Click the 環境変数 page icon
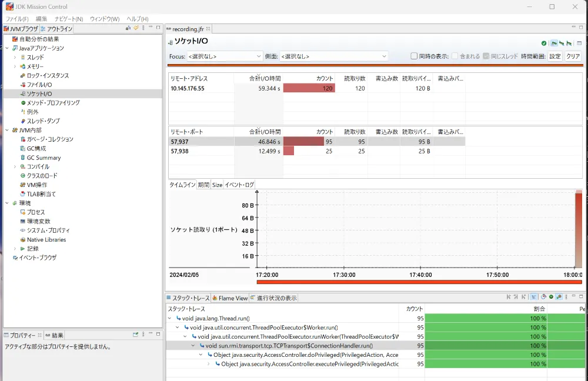 pyautogui.click(x=23, y=221)
